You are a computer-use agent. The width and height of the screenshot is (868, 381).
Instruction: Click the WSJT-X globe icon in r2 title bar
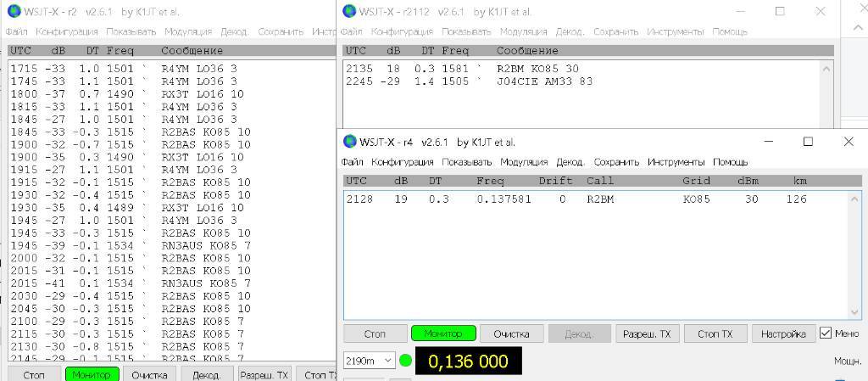click(14, 11)
